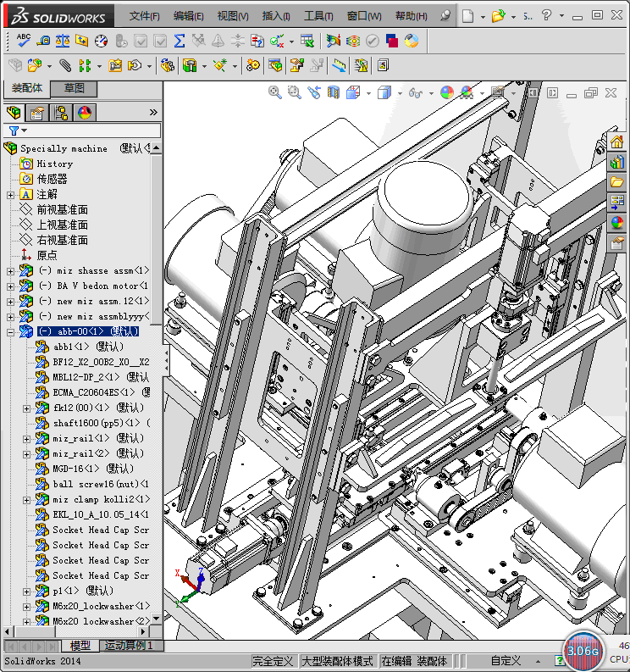Open the 工具(T) menu
Viewport: 630px width, 672px height.
click(x=318, y=16)
